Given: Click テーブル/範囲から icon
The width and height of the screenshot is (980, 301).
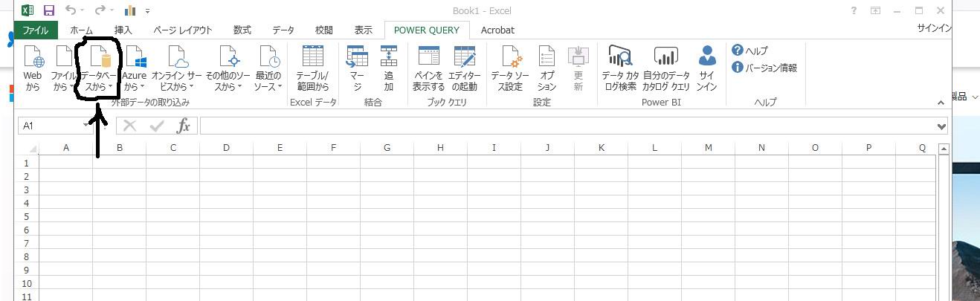Looking at the screenshot, I should (312, 68).
